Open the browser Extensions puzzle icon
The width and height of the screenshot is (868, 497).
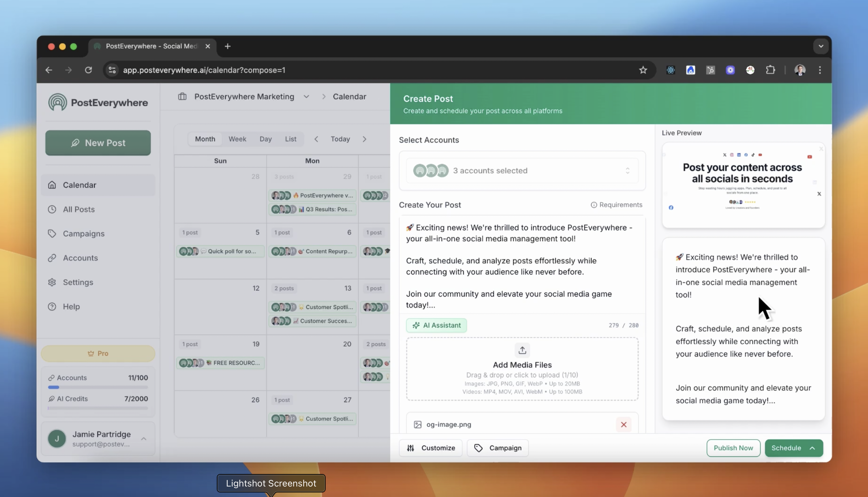770,70
